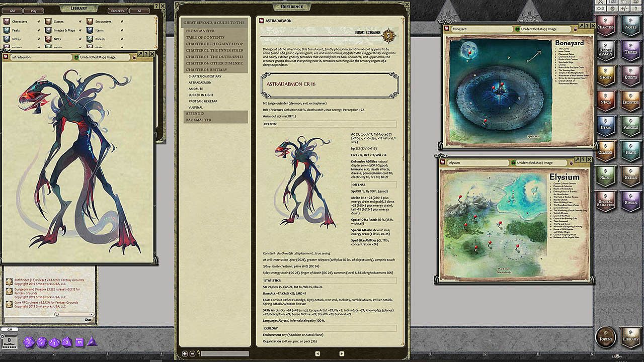This screenshot has height=362, width=644.
Task: Toggle the Images & Maps checkmark in Library
Action: tap(80, 30)
